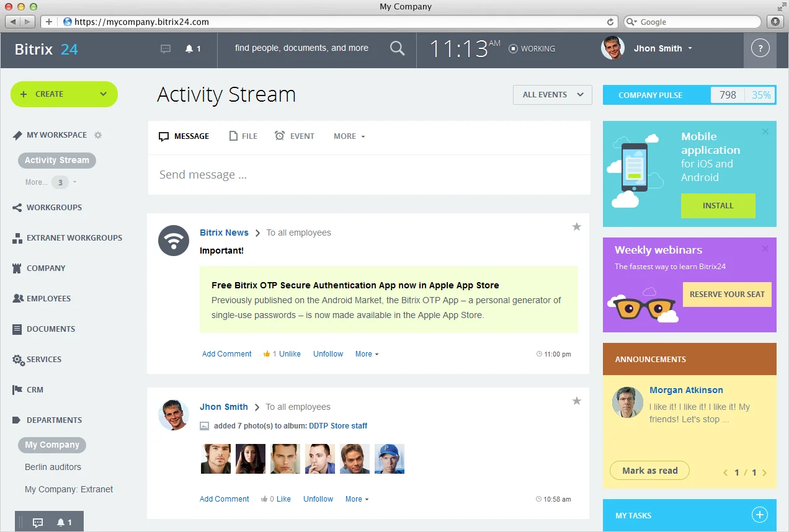Open blue cap photo thumbnail
This screenshot has height=532, width=789.
point(390,459)
